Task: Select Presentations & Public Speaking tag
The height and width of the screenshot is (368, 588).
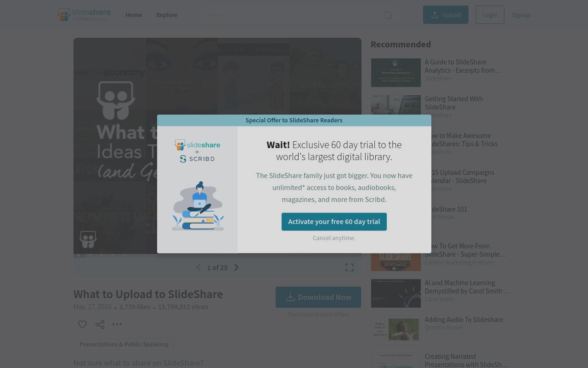Action: [124, 344]
